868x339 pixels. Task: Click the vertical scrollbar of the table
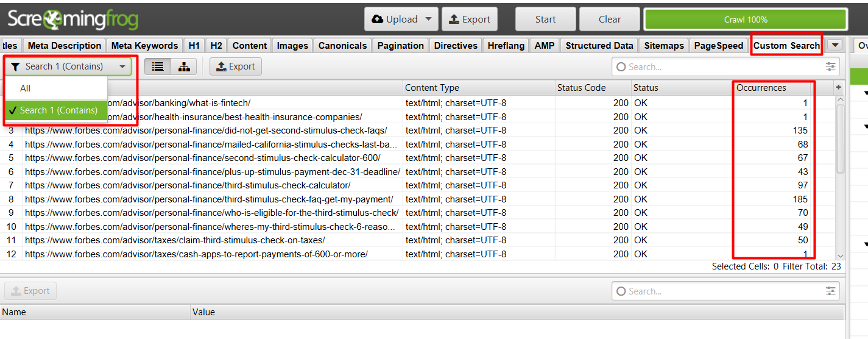[841, 138]
